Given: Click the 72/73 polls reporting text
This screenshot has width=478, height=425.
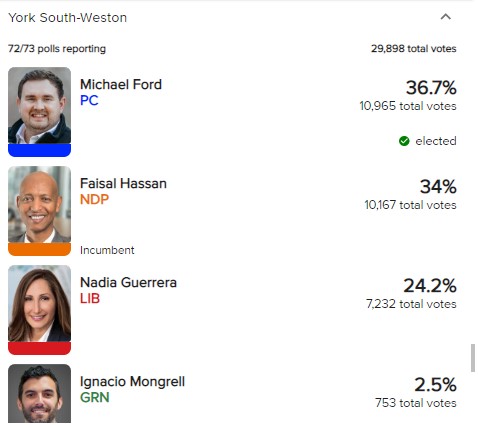Looking at the screenshot, I should [57, 49].
